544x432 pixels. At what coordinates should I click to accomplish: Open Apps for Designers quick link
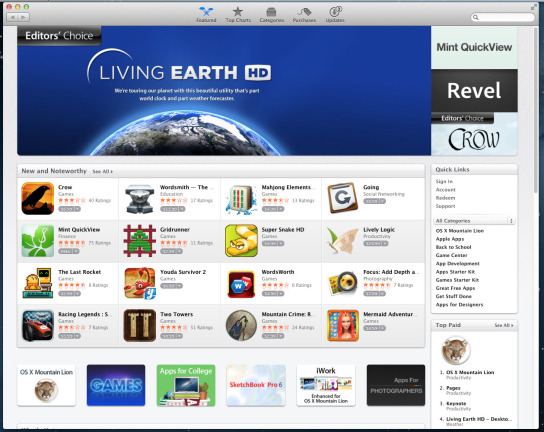pyautogui.click(x=459, y=305)
